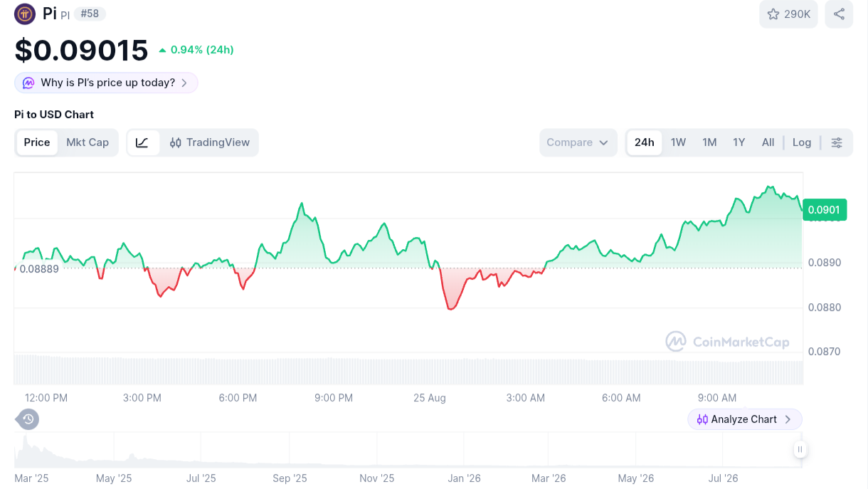Click the Pi coin logo icon
Screen dimensions: 868x489
[x=25, y=14]
